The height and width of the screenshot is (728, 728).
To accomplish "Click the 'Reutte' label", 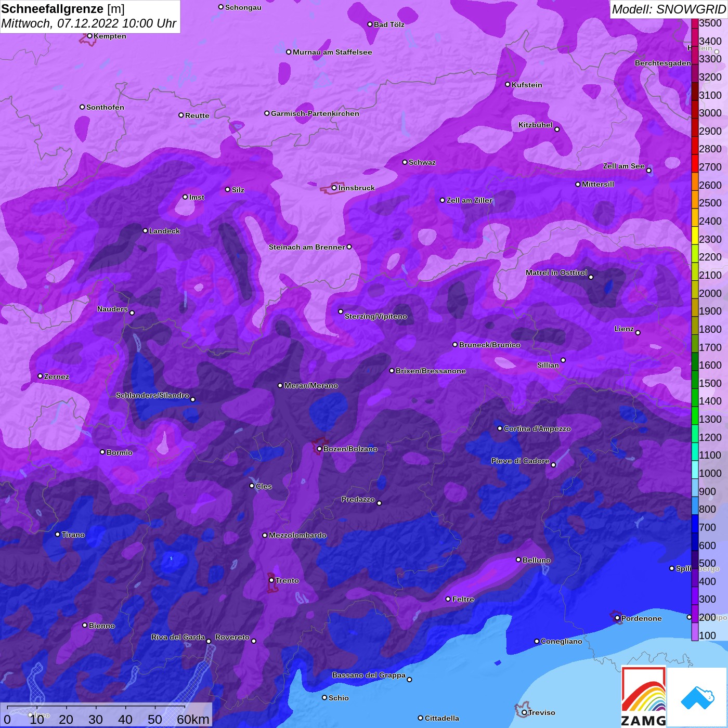I will (197, 115).
